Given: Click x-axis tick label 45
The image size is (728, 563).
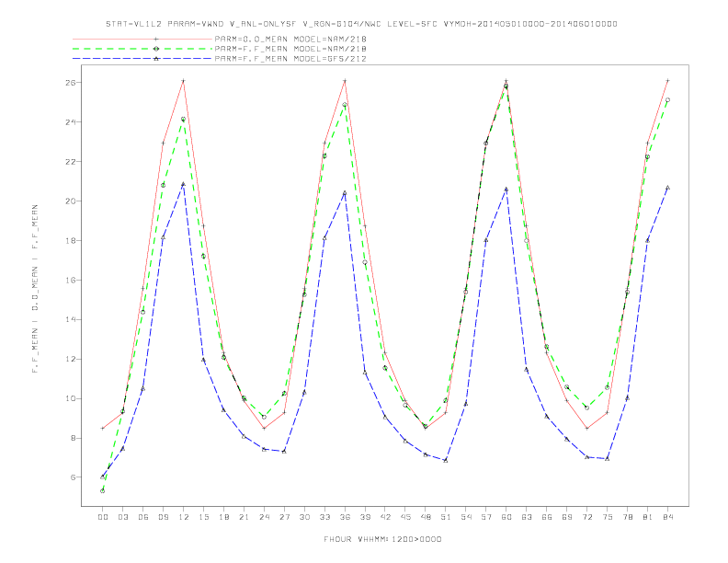Looking at the screenshot, I should [x=405, y=517].
